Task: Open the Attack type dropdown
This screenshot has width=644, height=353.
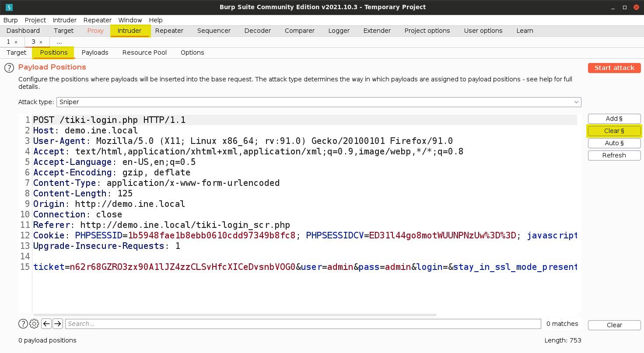Action: point(318,102)
